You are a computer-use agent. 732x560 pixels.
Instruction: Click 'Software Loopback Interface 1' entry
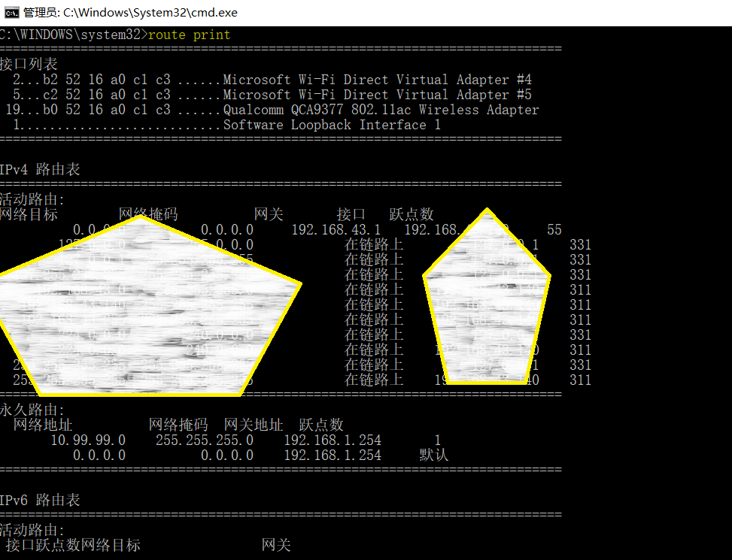(332, 125)
